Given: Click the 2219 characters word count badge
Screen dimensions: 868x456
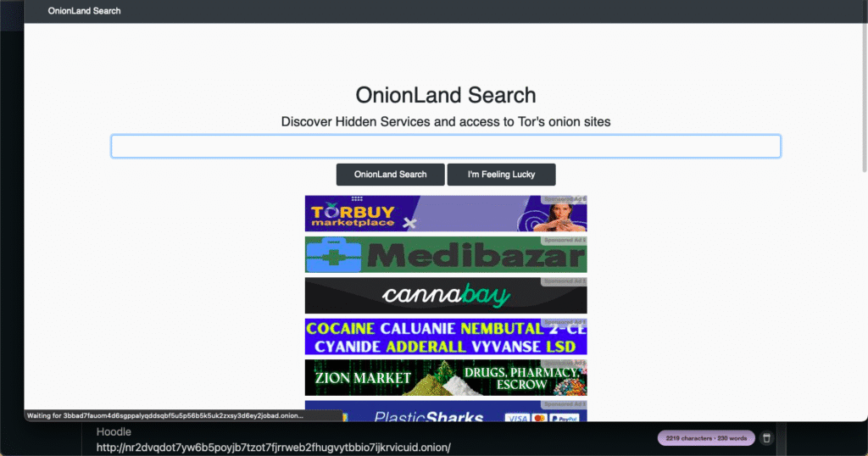Looking at the screenshot, I should tap(705, 438).
